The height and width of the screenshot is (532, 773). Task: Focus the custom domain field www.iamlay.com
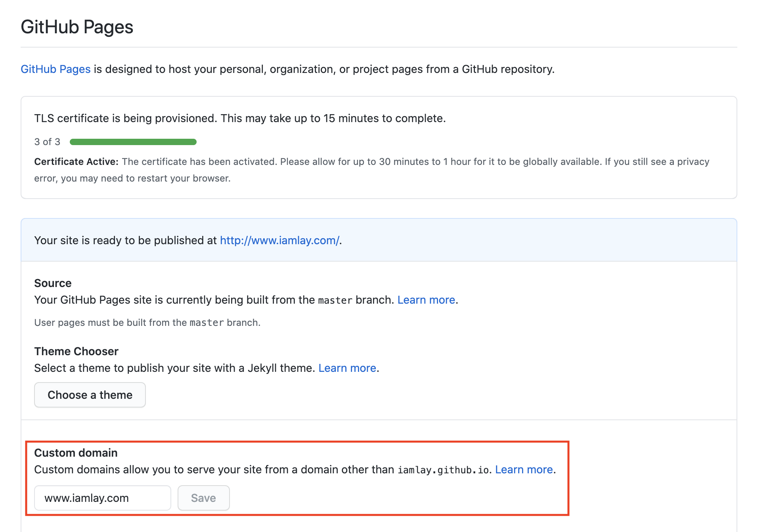[x=103, y=498]
